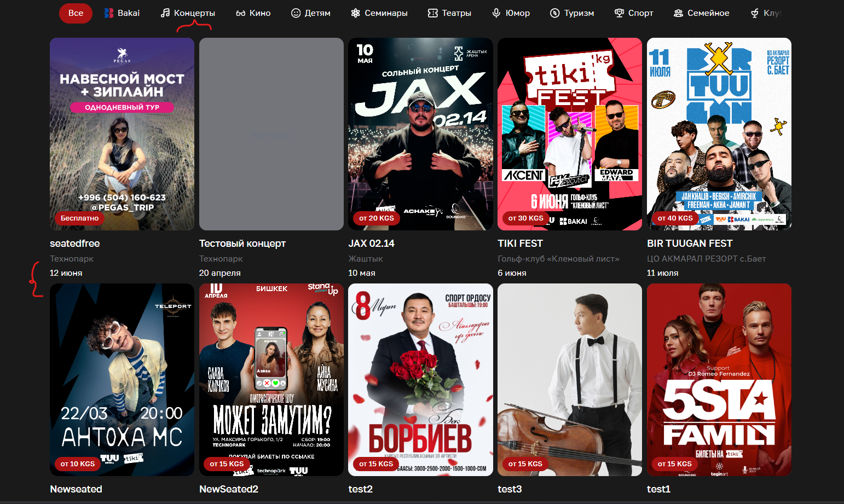Click the "от 40 KGS" price badge
The image size is (844, 504).
(675, 218)
